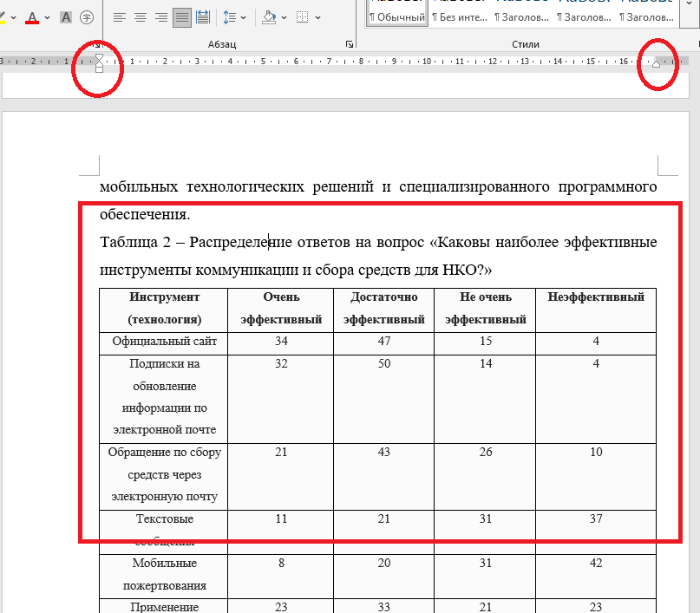Apply the red font color
The width and height of the screenshot is (700, 613).
click(33, 17)
